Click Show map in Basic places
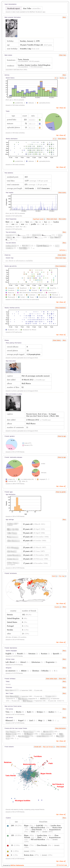The width and height of the screenshot is (70, 868). coord(62,55)
